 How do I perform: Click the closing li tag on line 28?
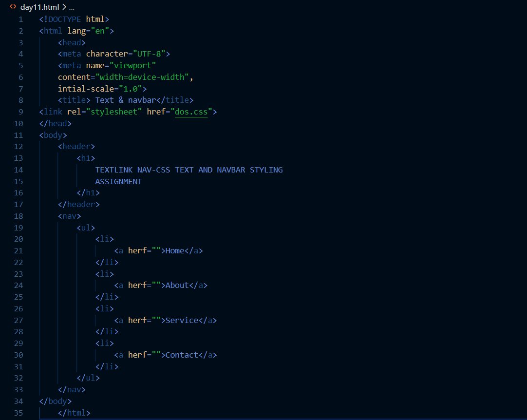[107, 332]
